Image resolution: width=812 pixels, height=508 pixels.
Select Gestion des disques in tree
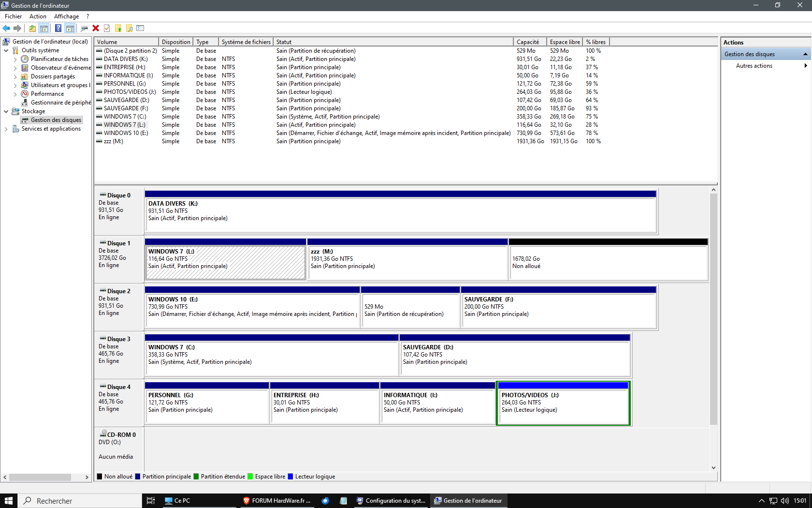56,120
